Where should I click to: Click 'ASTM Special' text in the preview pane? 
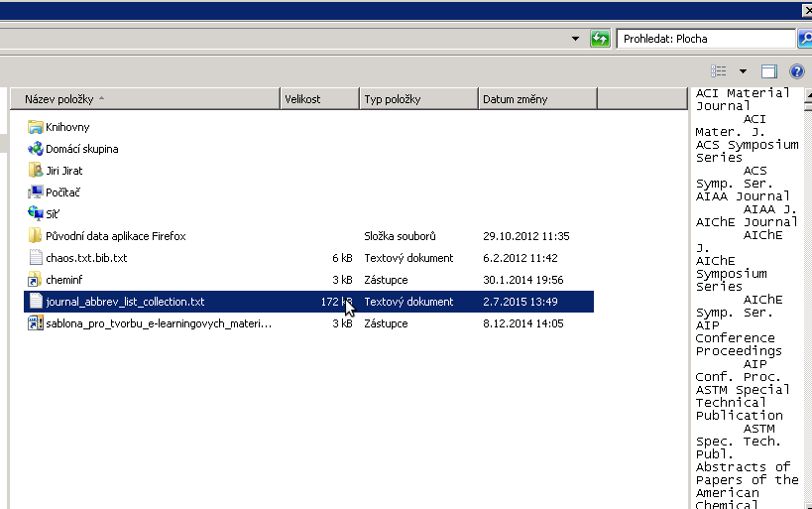(743, 389)
